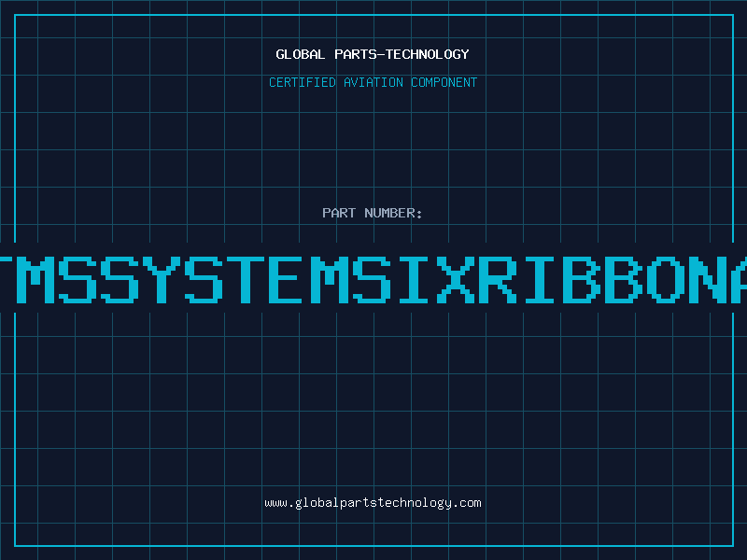Open the www.globalpartstechnology.com link
The height and width of the screenshot is (560, 747).
373,503
